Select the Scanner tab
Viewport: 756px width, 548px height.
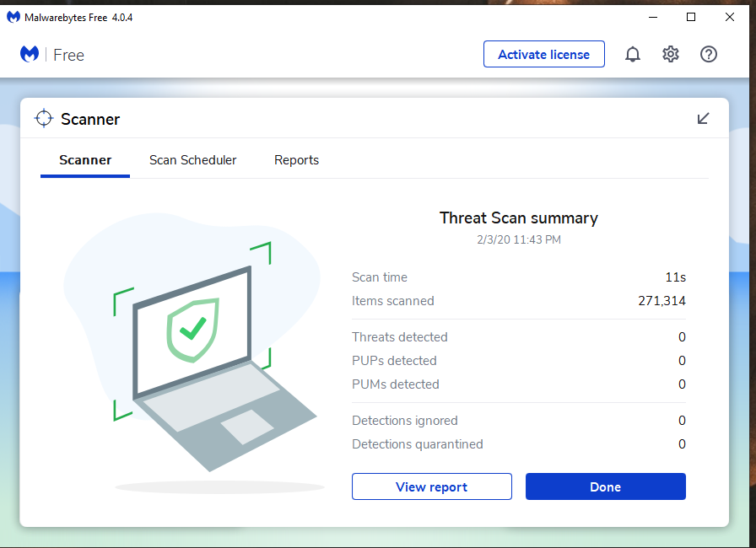[x=85, y=160]
